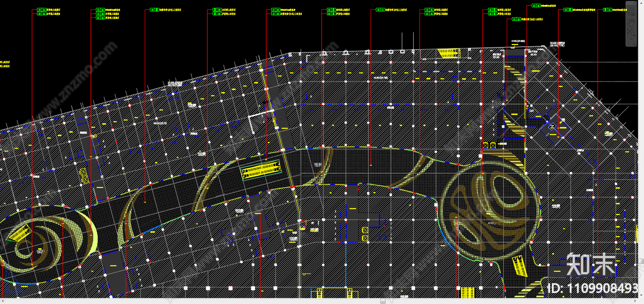Close the navigation bar

coord(634,3)
